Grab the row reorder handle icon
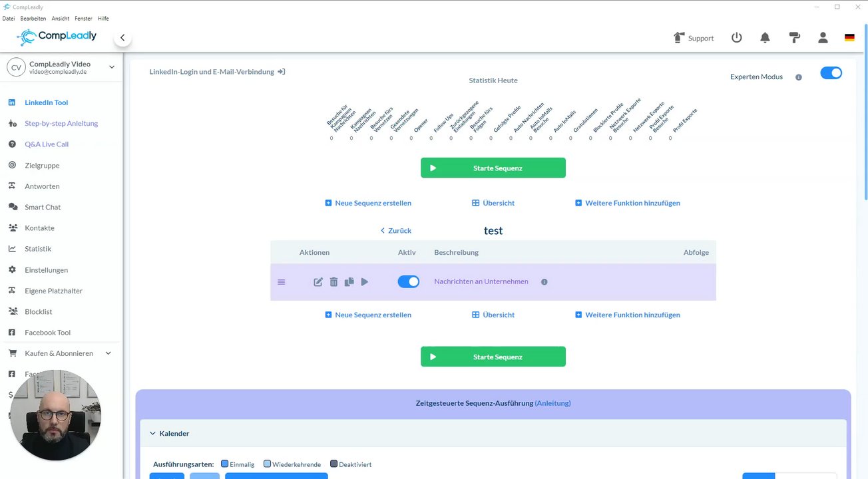This screenshot has width=868, height=479. [281, 282]
